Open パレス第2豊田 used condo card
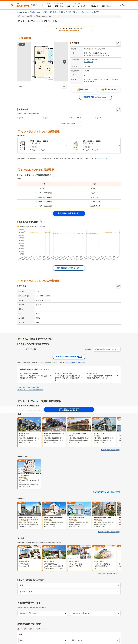This screenshot has height=644, width=138. pyautogui.click(x=29, y=474)
